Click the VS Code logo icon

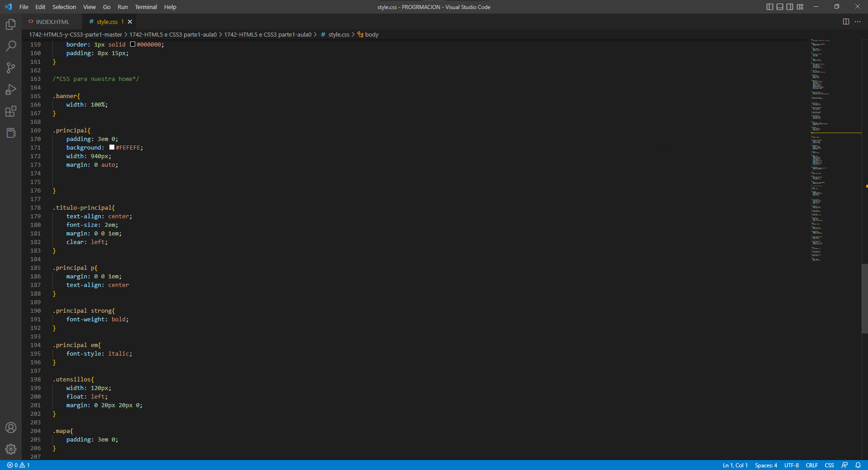pyautogui.click(x=8, y=7)
